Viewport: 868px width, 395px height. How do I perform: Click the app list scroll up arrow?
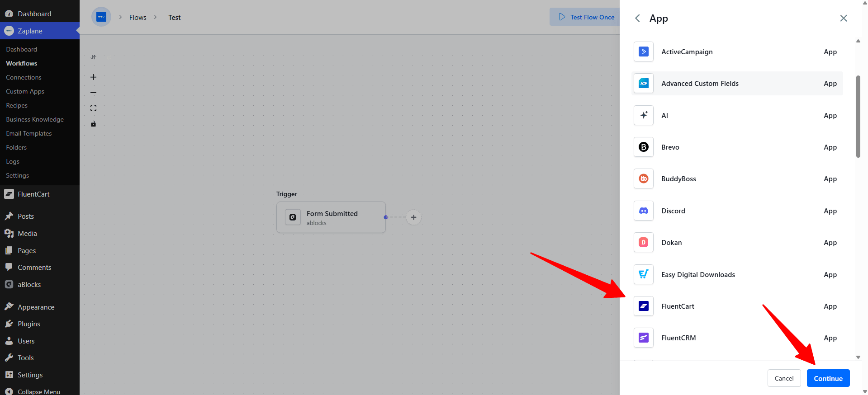point(858,41)
